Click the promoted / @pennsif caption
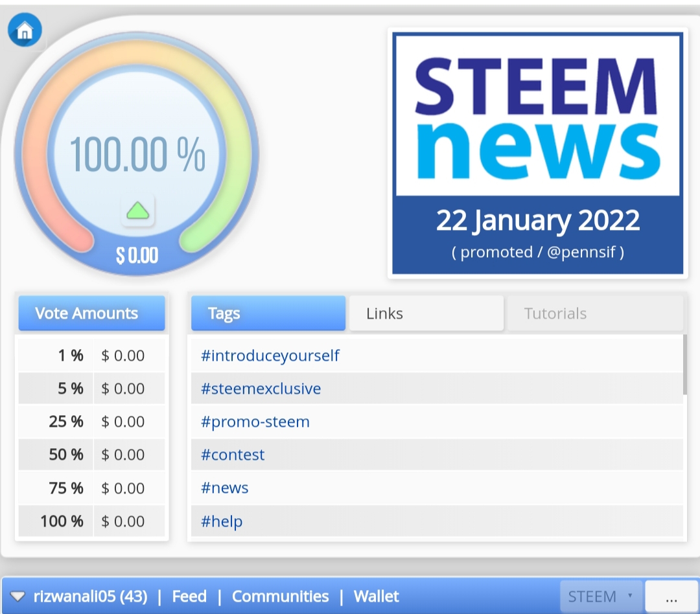Screen dimensions: 700x614 537,252
